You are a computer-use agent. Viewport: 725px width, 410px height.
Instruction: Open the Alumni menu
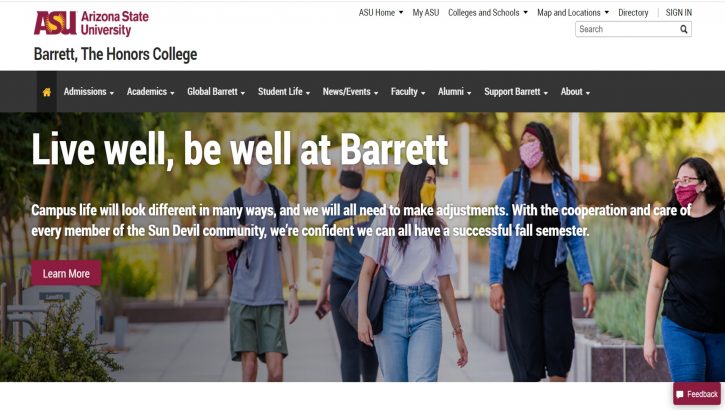(x=455, y=92)
